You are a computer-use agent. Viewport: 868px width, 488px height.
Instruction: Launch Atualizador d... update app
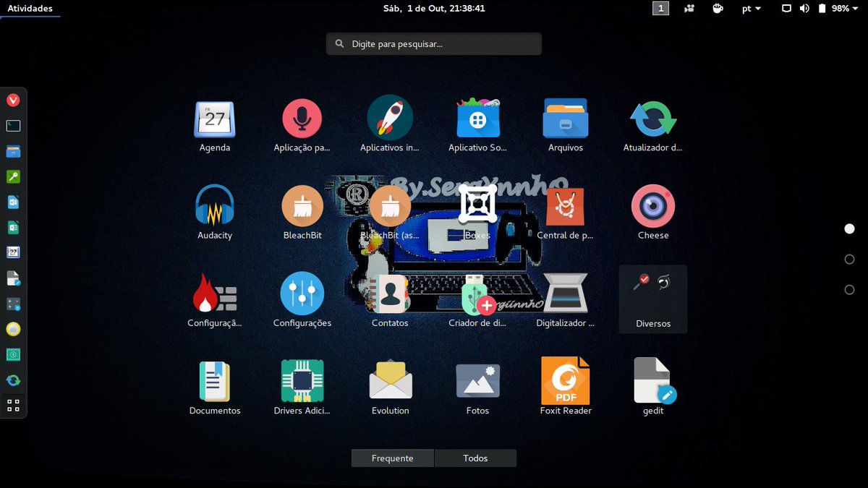click(x=653, y=119)
